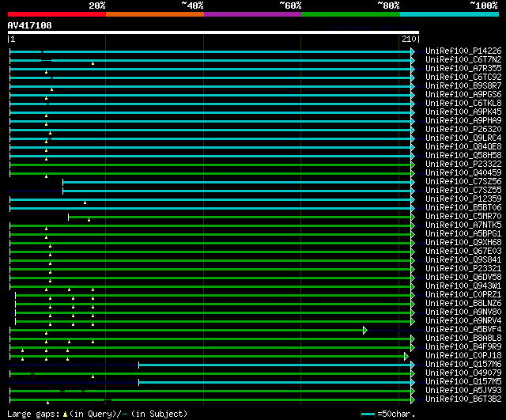This screenshot has width=506, height=420.
Task: Click the UniRef100_Q157M6 label
Action: pos(463,365)
